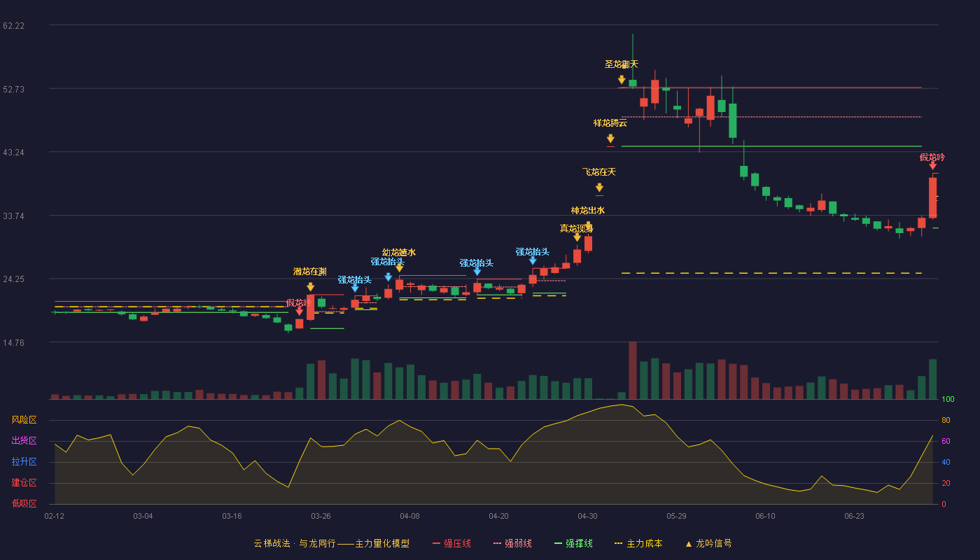This screenshot has height=560, width=980.
Task: Click the 建仓区 zone label
Action: coord(24,483)
